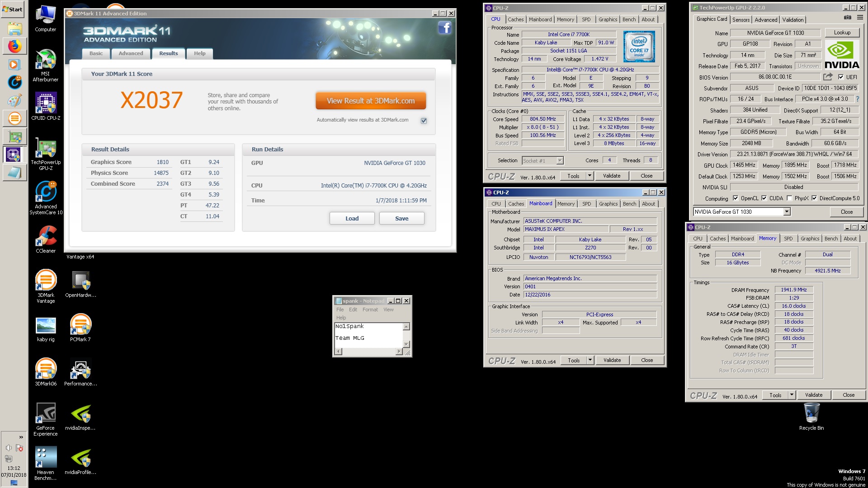This screenshot has height=488, width=868.
Task: Click the volume icon in the system tray
Action: (8, 448)
